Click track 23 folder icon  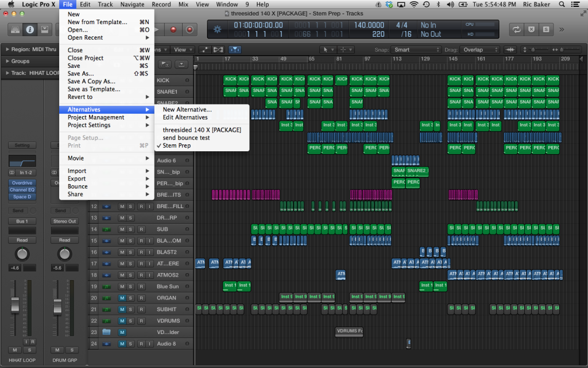106,332
